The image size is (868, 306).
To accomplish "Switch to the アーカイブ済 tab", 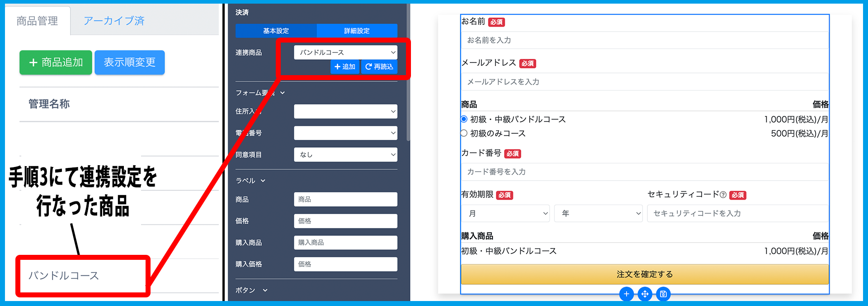I will pos(114,21).
